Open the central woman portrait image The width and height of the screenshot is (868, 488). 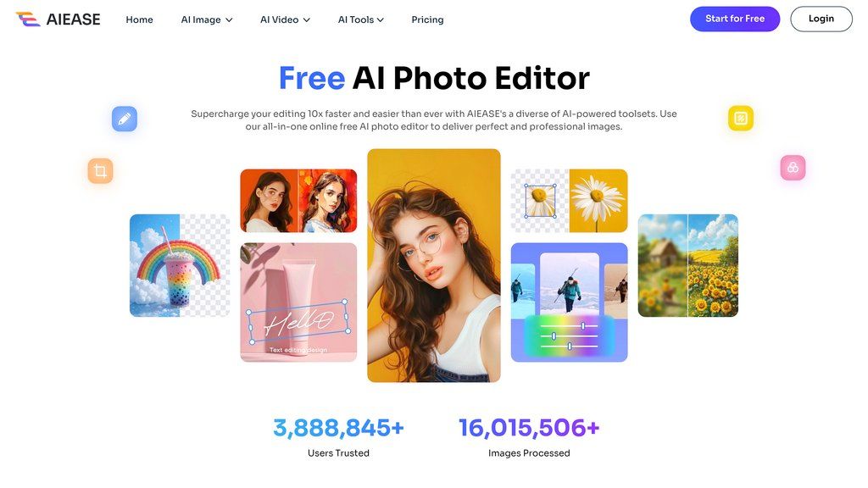(434, 265)
